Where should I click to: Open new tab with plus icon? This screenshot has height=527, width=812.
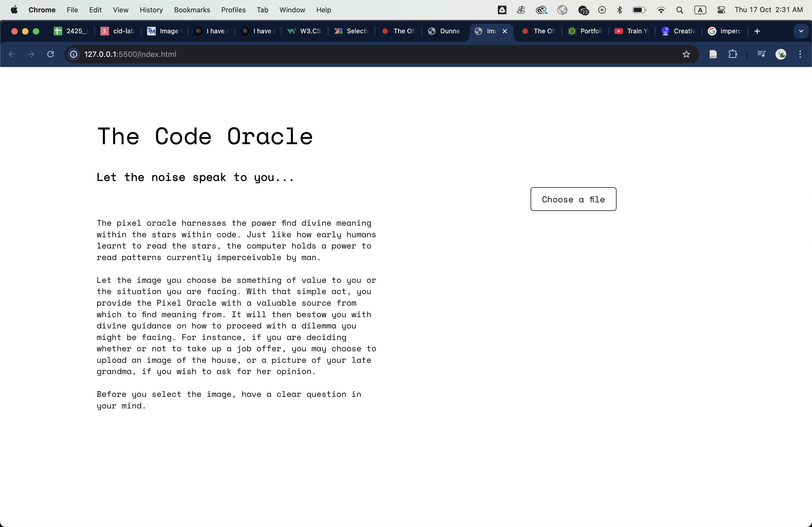[x=757, y=31]
